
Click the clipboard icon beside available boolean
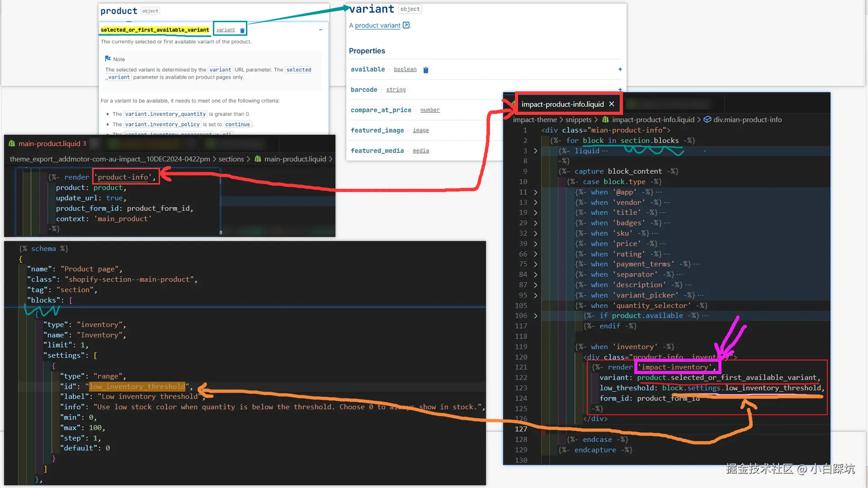pyautogui.click(x=425, y=70)
